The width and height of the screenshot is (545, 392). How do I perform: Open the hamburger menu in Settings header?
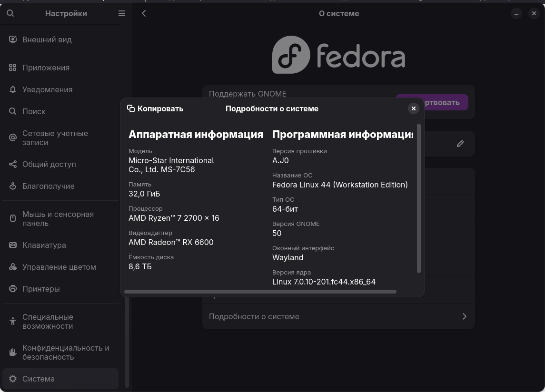click(122, 13)
